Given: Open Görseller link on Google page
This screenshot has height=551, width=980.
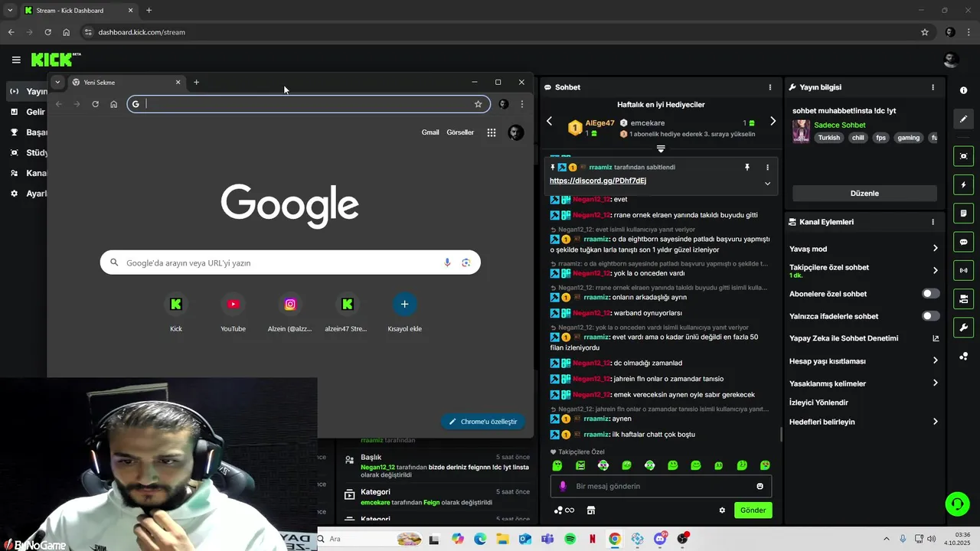Looking at the screenshot, I should (x=460, y=132).
